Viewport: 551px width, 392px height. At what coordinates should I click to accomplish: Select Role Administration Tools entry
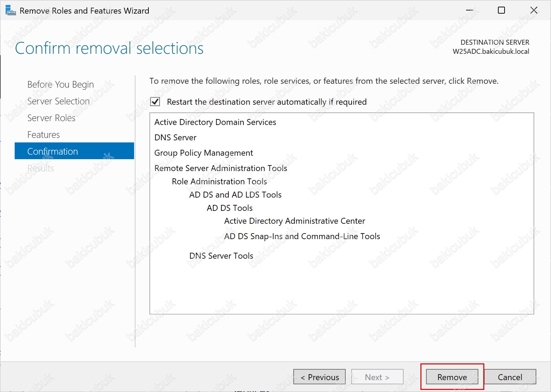click(x=219, y=182)
